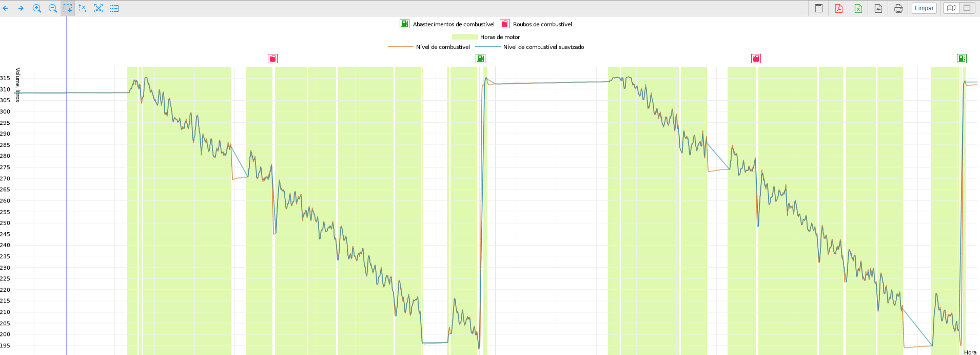Viewport: 980px width, 355px height.
Task: Print the fuel report
Action: point(898,8)
